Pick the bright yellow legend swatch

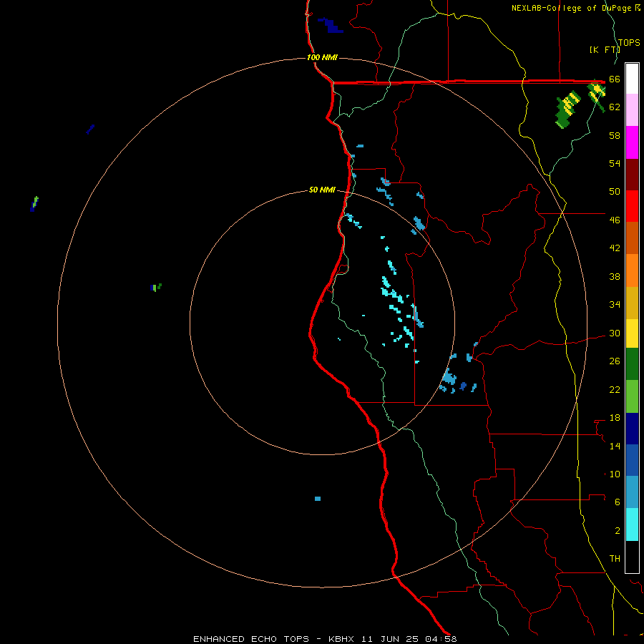point(632,333)
